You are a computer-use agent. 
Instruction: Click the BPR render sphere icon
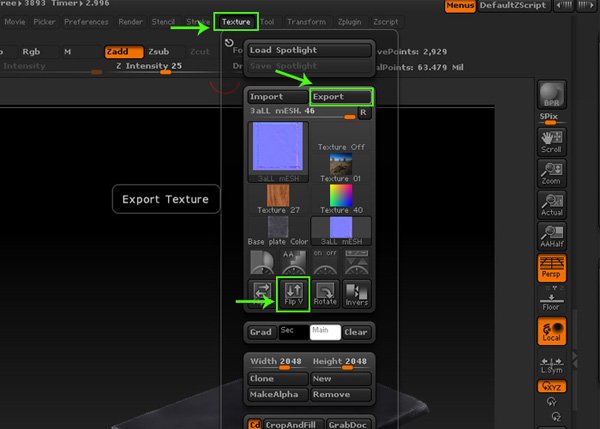pyautogui.click(x=551, y=95)
